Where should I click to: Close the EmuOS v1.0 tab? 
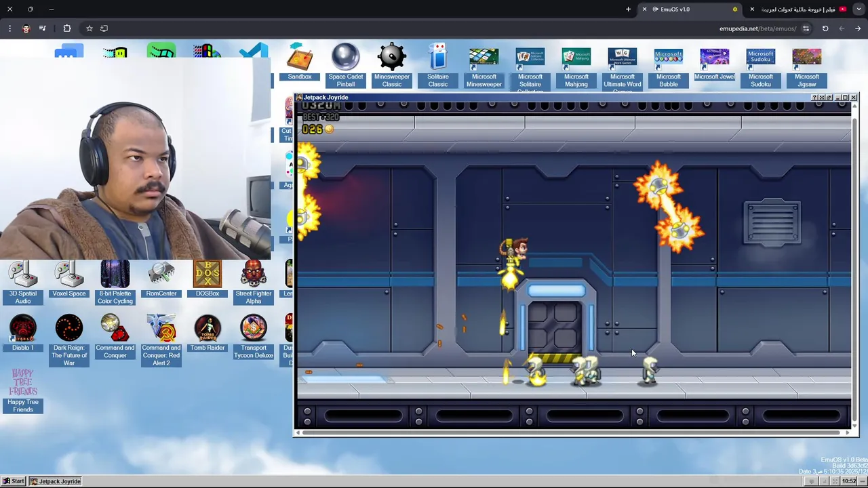644,9
